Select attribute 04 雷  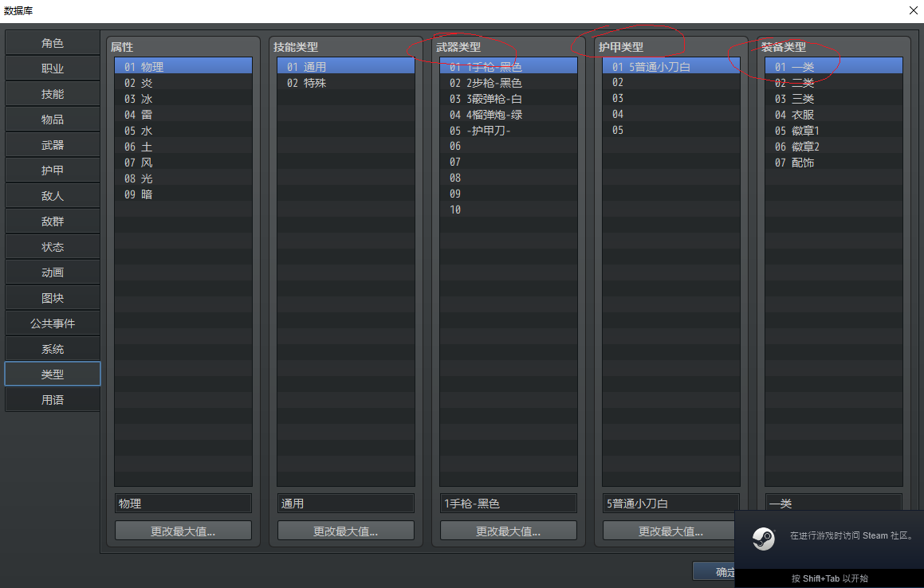click(183, 114)
